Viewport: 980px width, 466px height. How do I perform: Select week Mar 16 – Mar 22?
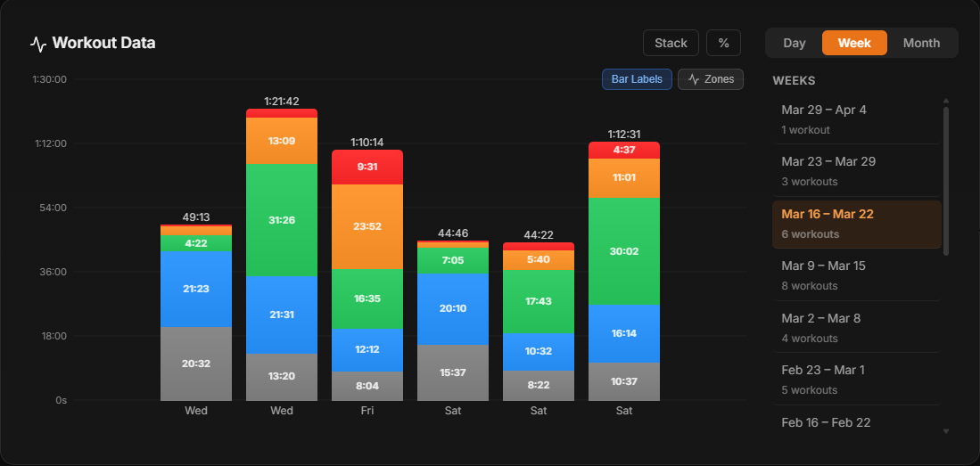(x=856, y=224)
